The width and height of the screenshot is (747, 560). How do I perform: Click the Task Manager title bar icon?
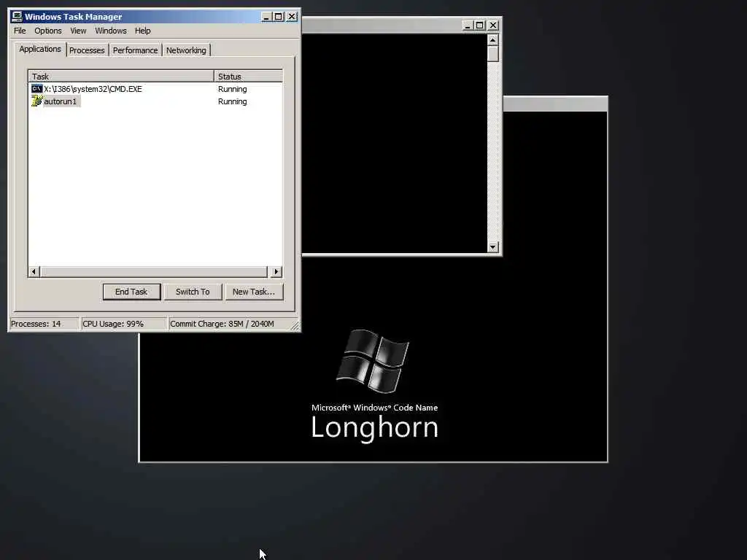coord(17,17)
